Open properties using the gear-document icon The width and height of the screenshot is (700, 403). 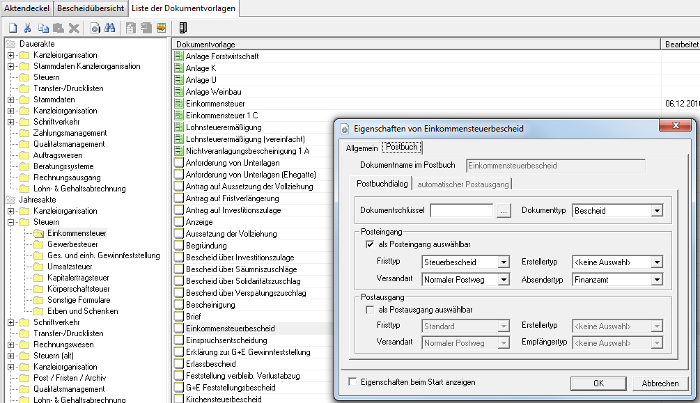pos(95,29)
